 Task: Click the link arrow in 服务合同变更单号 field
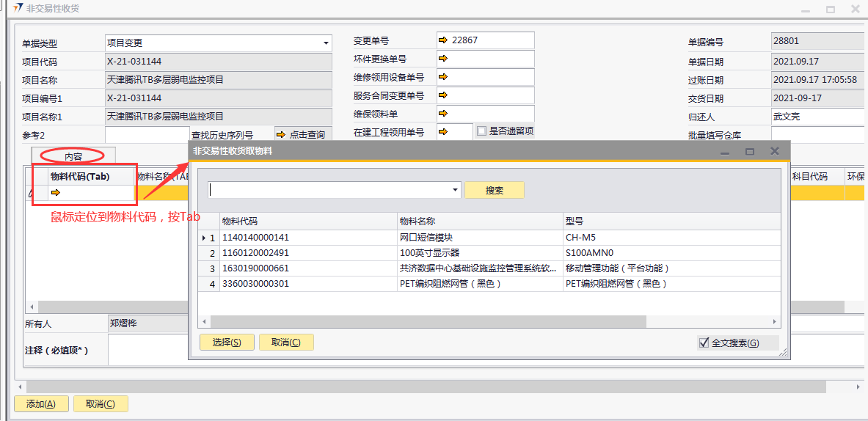click(442, 95)
